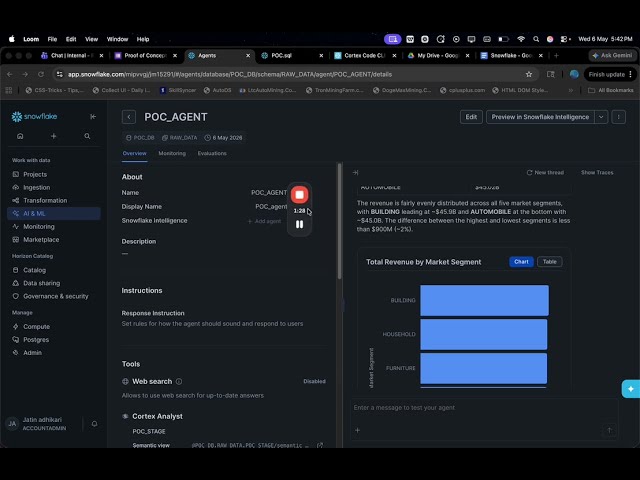Click the HOUSEHOLD bar in chart
This screenshot has width=640, height=480.
pyautogui.click(x=484, y=334)
